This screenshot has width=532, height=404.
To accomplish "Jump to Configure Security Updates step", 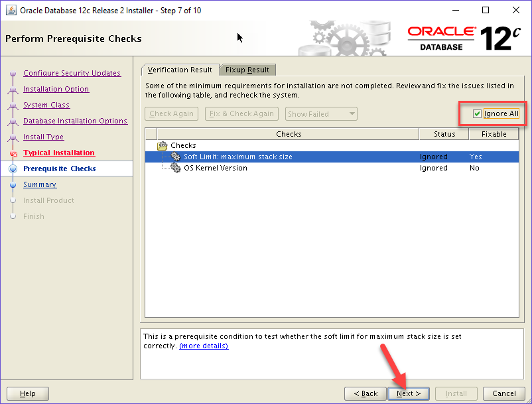I will click(72, 73).
